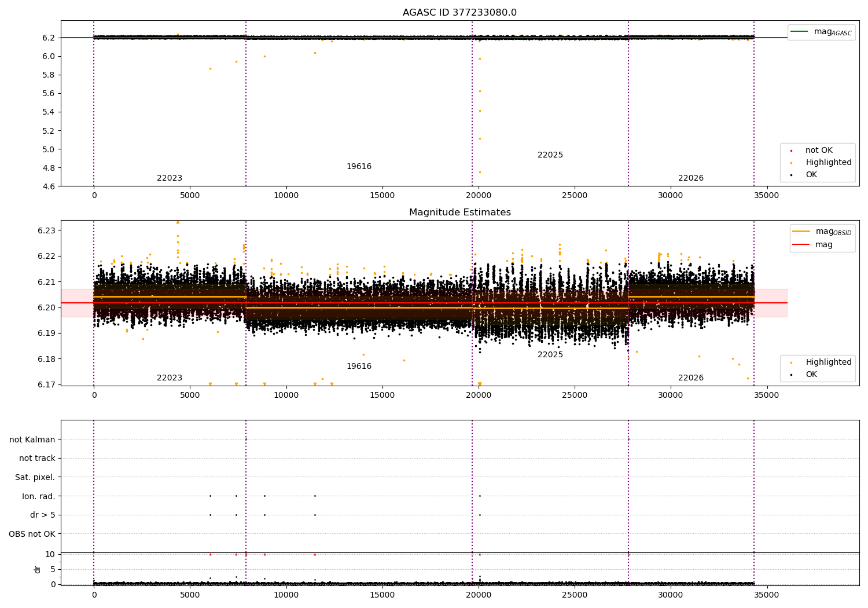Click the 5.4 y-tick in the top plot
This screenshot has width=868, height=608.
[x=49, y=112]
